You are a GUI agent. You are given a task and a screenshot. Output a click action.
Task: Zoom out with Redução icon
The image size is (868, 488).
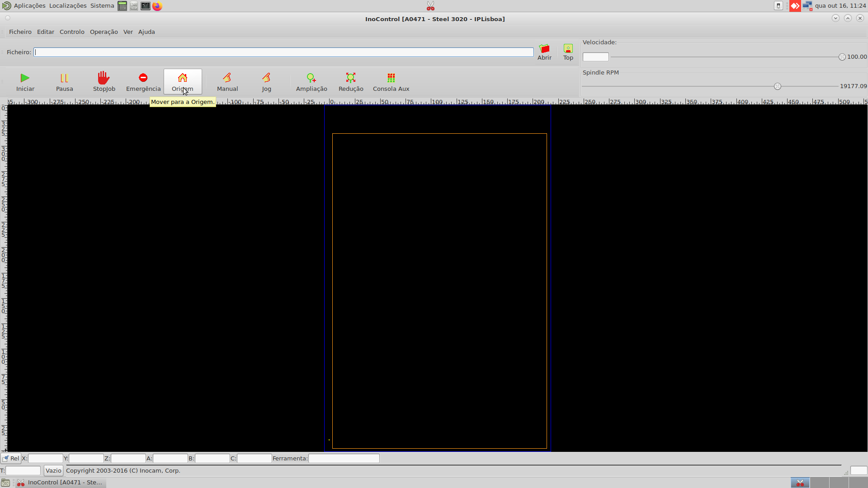coord(351,78)
